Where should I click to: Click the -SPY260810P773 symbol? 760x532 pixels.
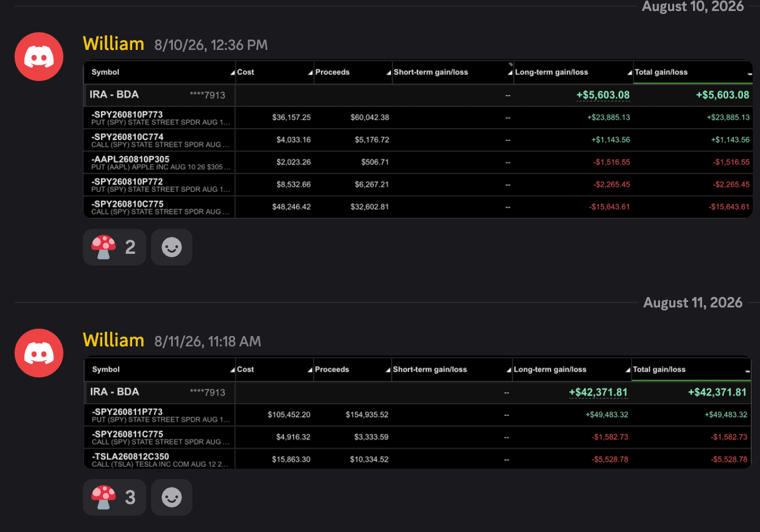coord(127,114)
